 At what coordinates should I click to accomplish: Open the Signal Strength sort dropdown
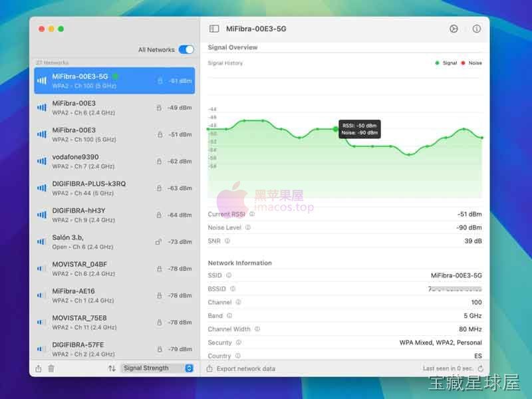[x=158, y=368]
